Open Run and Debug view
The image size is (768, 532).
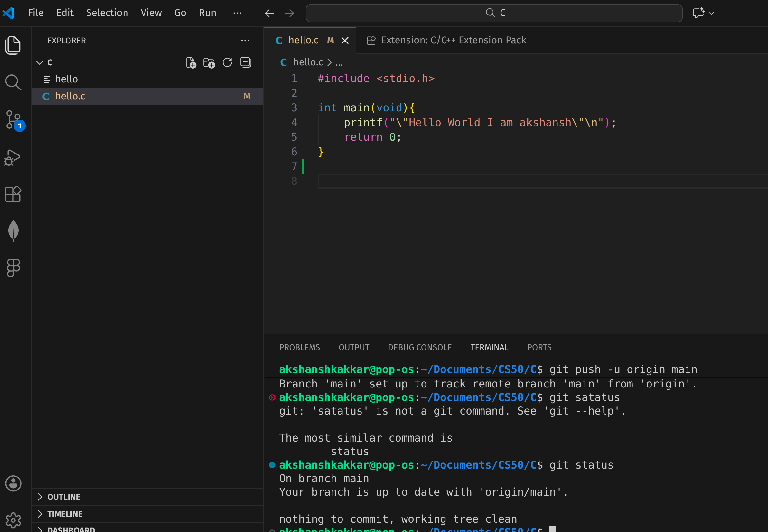pos(13,157)
